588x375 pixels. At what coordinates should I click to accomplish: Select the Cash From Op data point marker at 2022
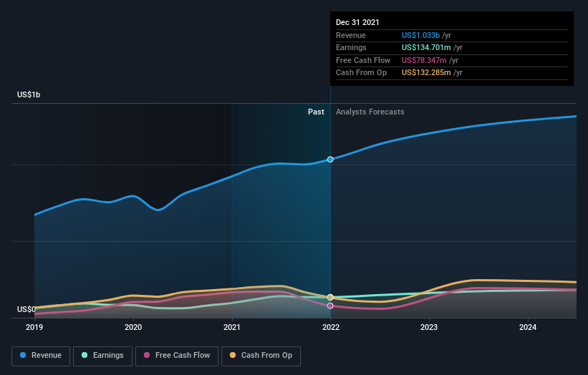pyautogui.click(x=330, y=298)
